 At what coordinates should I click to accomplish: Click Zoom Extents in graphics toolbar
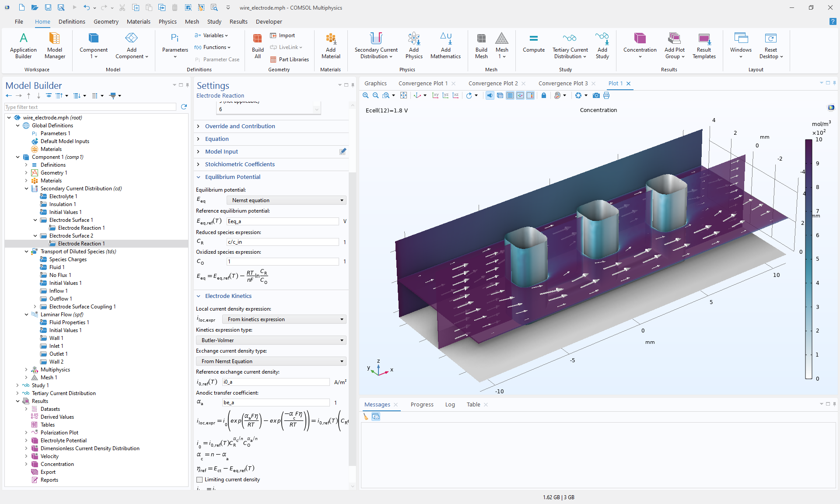point(403,95)
